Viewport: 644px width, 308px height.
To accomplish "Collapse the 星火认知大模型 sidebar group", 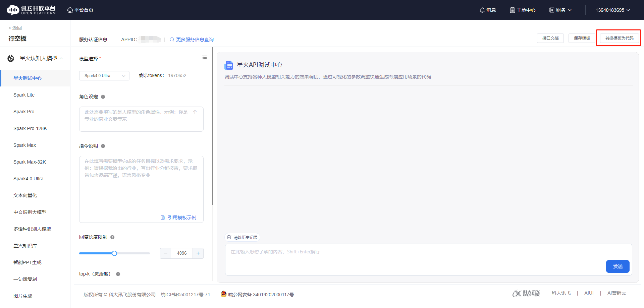I will 61,58.
